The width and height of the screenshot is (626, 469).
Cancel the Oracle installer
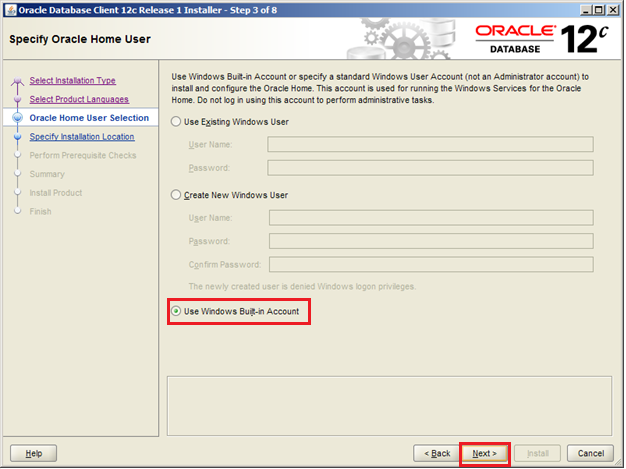590,453
